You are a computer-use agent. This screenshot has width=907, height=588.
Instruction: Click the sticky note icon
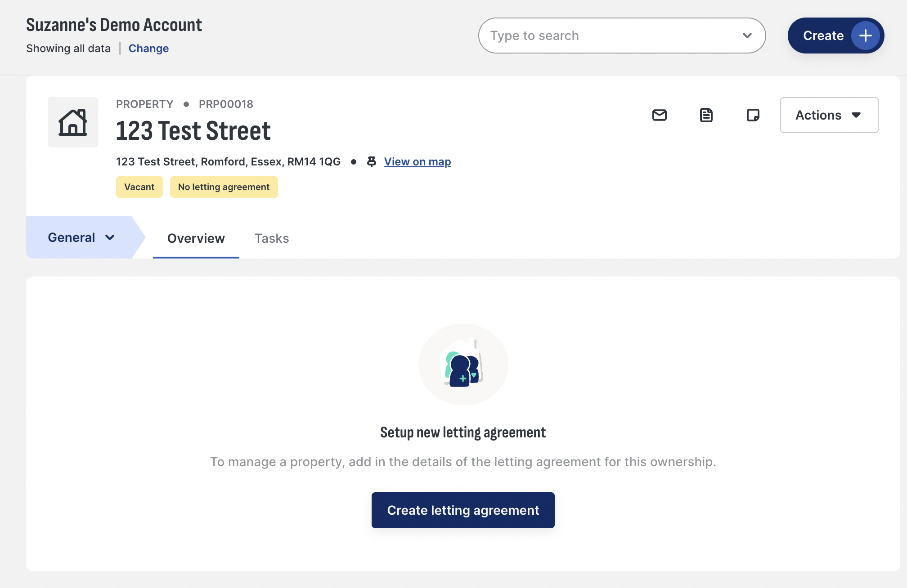pos(753,115)
